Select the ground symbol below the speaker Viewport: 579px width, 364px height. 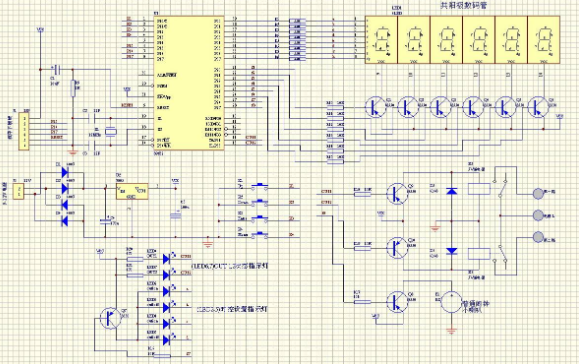(451, 330)
